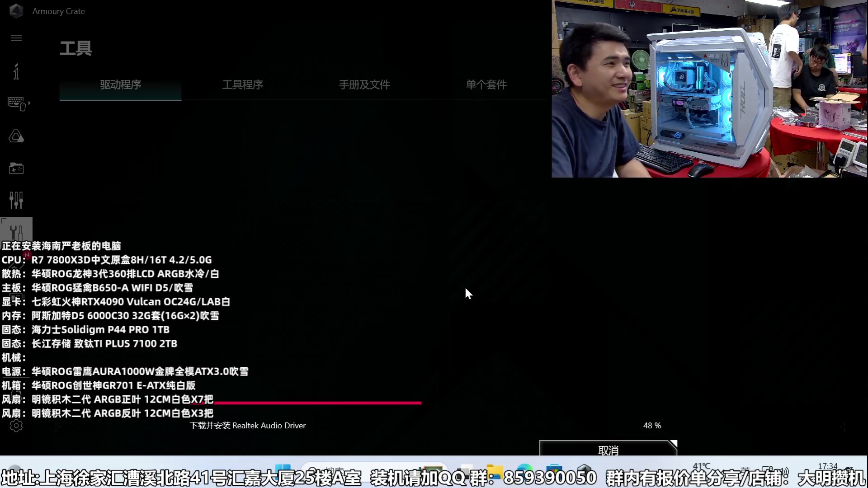868x488 pixels.
Task: Click the 48 % progress value
Action: [652, 426]
